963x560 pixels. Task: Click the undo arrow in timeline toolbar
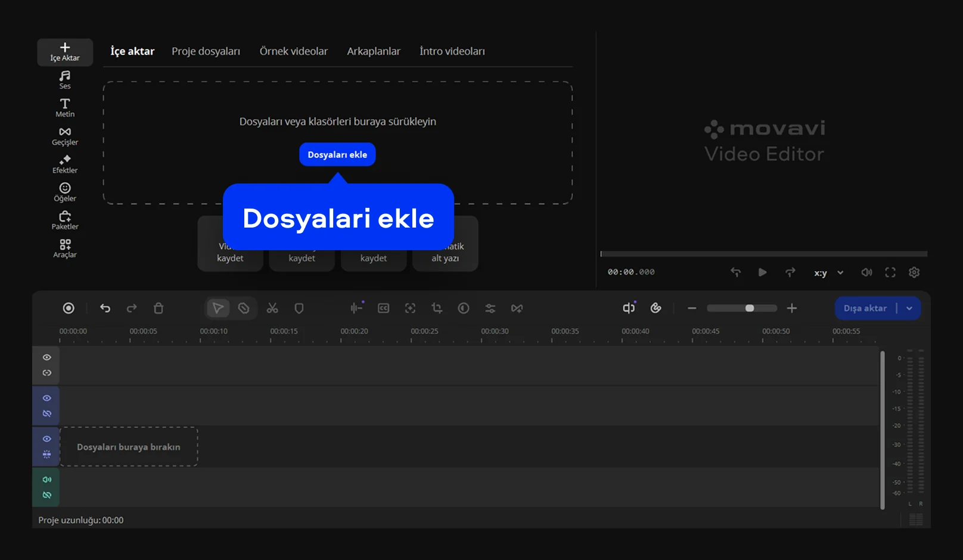[x=105, y=308]
